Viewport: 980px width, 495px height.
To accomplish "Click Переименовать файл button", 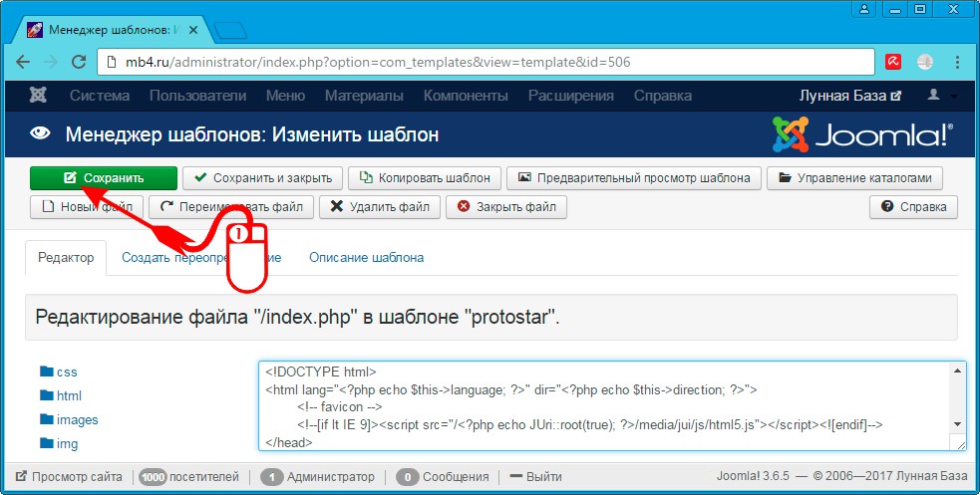I will (x=231, y=206).
